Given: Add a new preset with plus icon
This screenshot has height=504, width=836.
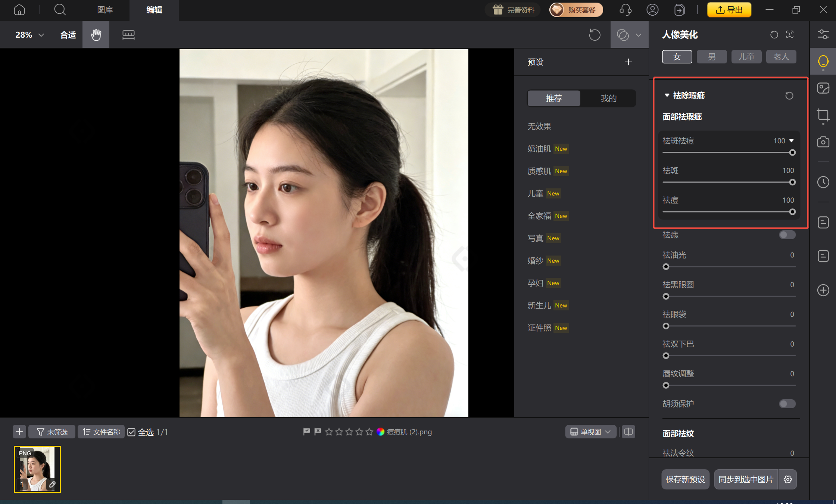Looking at the screenshot, I should tap(628, 62).
